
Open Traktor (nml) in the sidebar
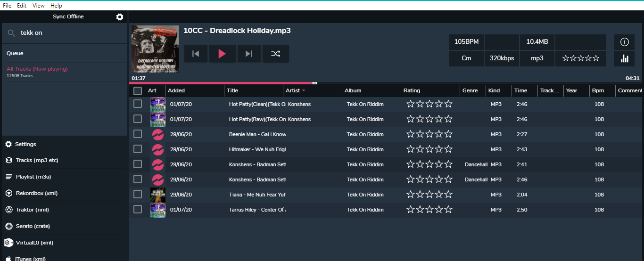(x=32, y=210)
